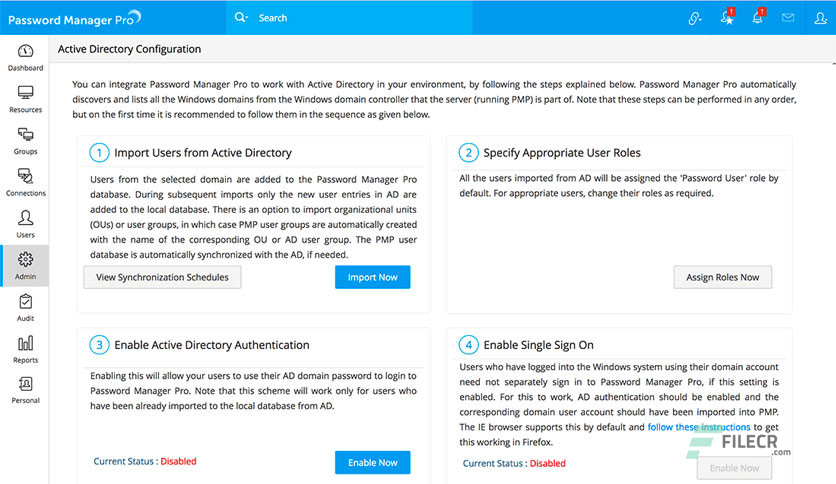Viewport: 836px width, 484px height.
Task: Click View Synchronization Schedules button
Action: (x=162, y=277)
